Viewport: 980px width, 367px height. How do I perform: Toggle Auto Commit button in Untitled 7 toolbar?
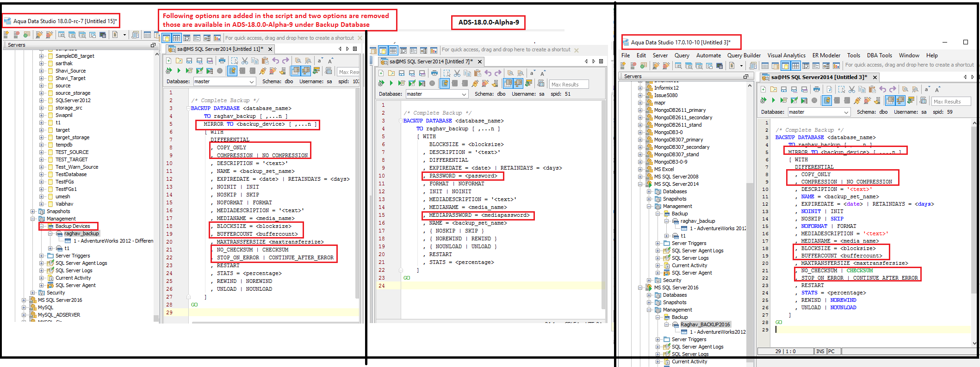coord(445,83)
